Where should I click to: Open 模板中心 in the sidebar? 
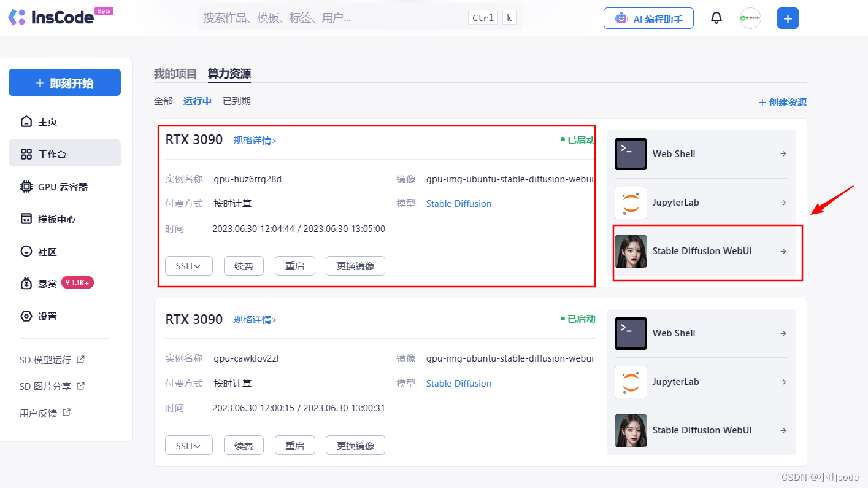pyautogui.click(x=64, y=219)
